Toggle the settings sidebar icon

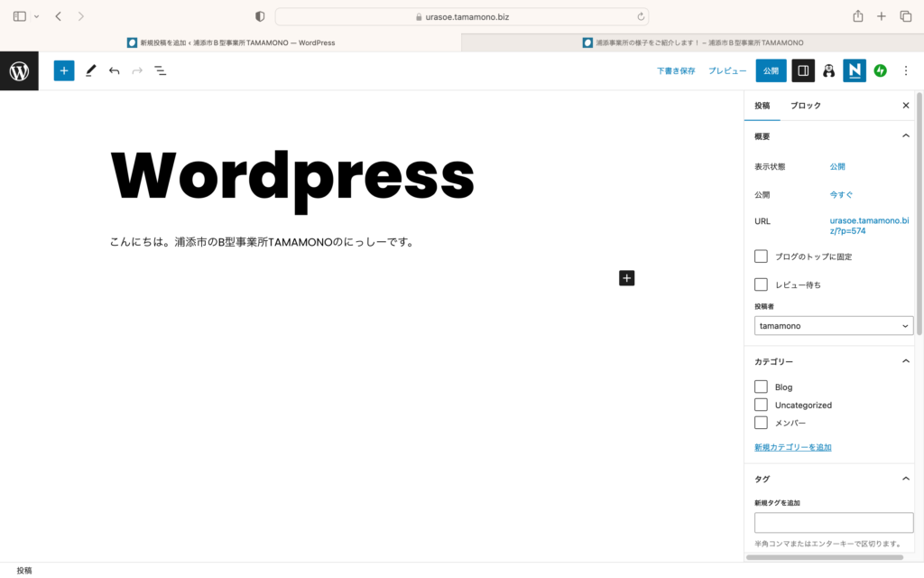point(802,70)
